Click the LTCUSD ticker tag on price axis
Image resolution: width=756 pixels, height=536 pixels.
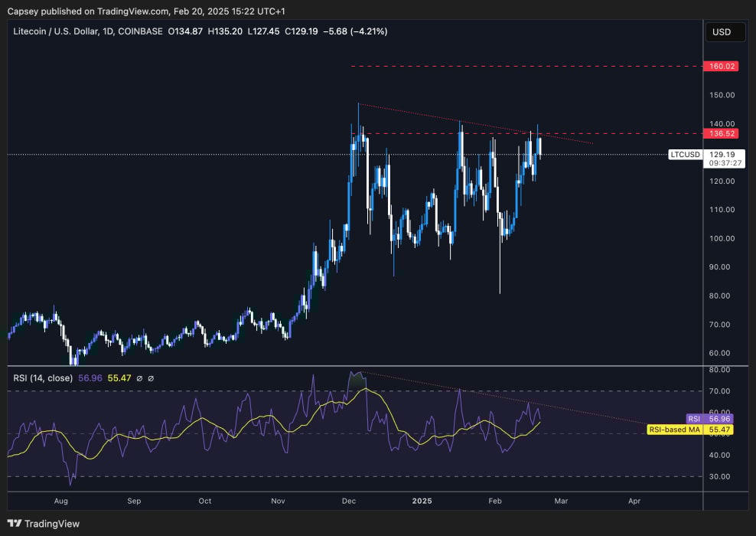(685, 154)
